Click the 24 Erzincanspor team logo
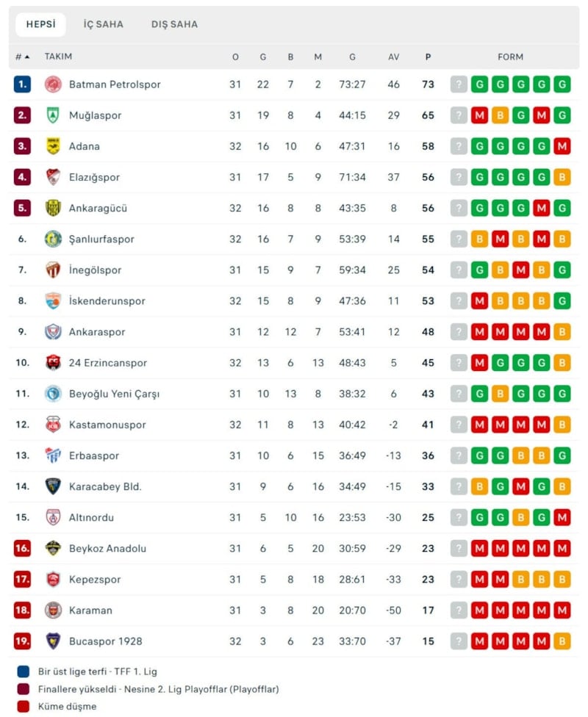588x717 pixels. (x=53, y=363)
